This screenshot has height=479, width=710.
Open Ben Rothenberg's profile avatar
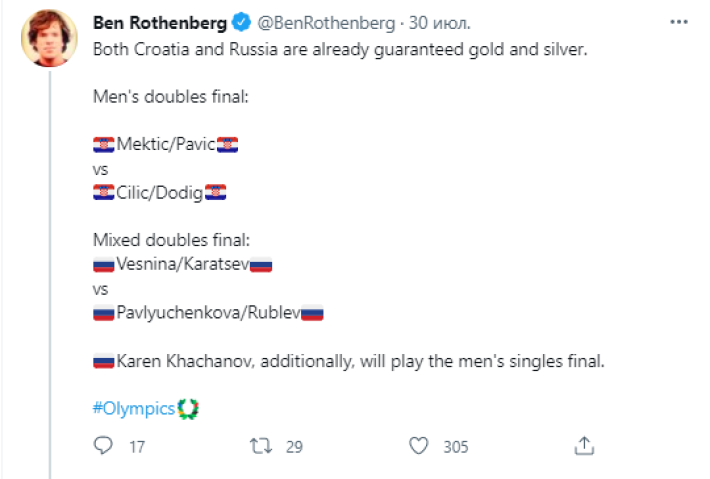point(48,40)
